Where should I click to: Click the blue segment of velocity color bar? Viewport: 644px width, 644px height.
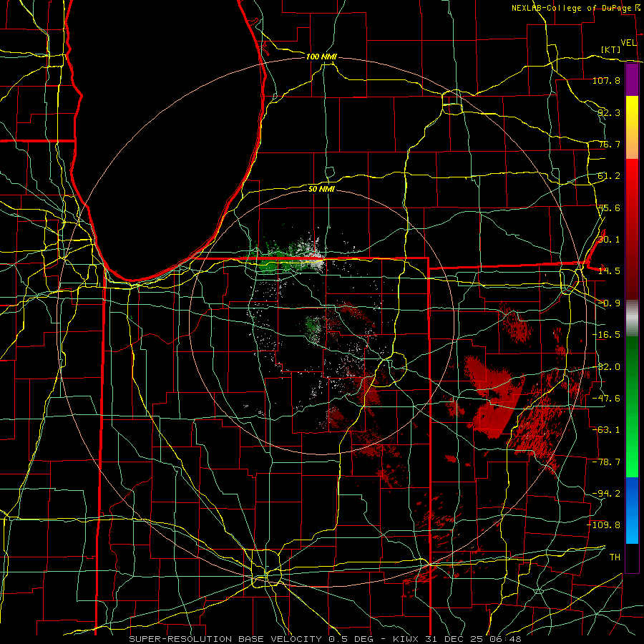click(632, 510)
